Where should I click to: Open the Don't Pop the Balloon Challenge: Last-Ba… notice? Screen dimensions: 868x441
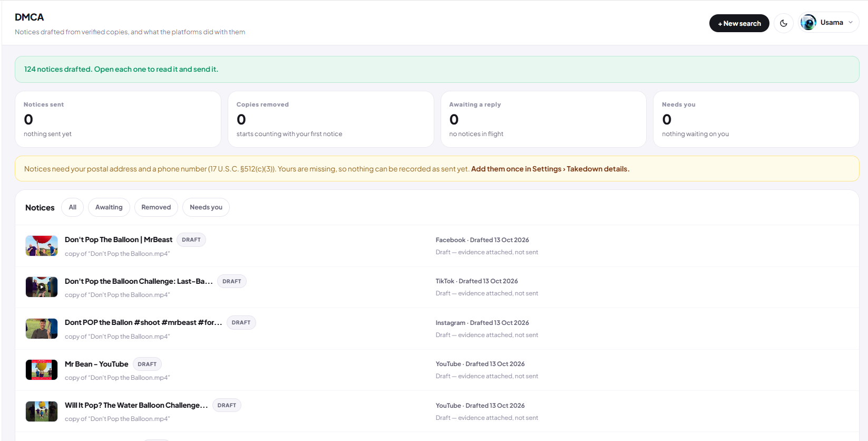tap(139, 281)
